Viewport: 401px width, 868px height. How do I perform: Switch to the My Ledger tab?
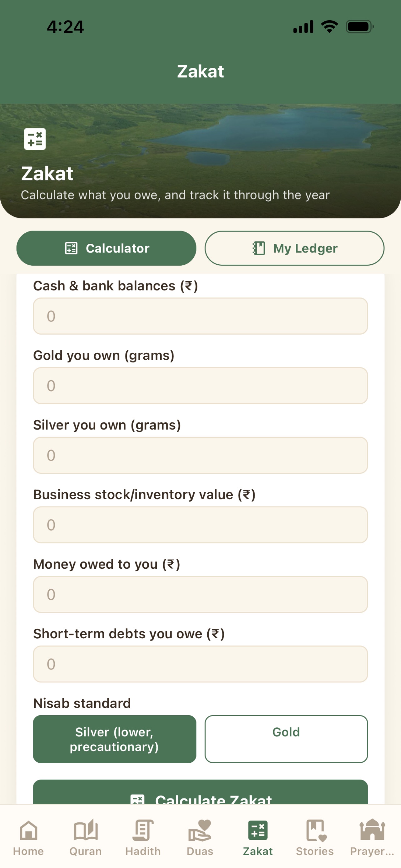click(x=295, y=248)
